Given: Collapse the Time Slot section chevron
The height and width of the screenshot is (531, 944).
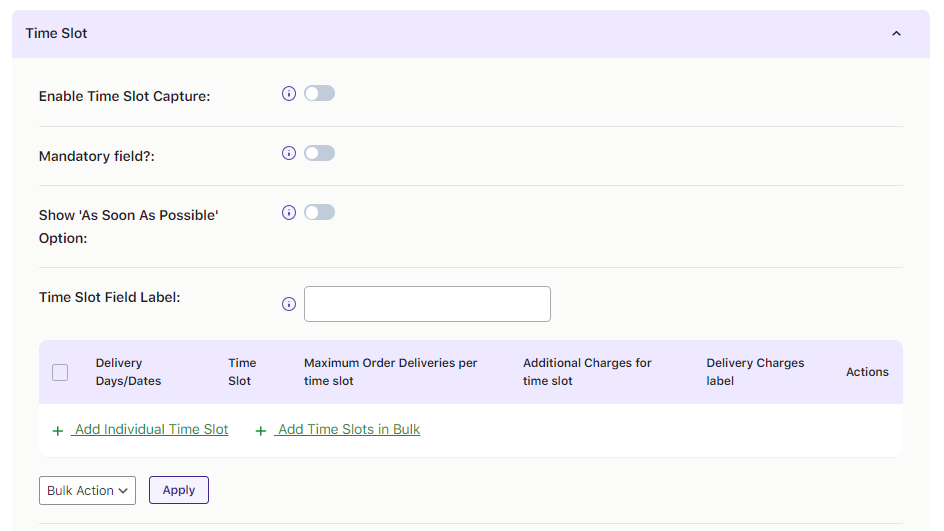Looking at the screenshot, I should pos(896,34).
